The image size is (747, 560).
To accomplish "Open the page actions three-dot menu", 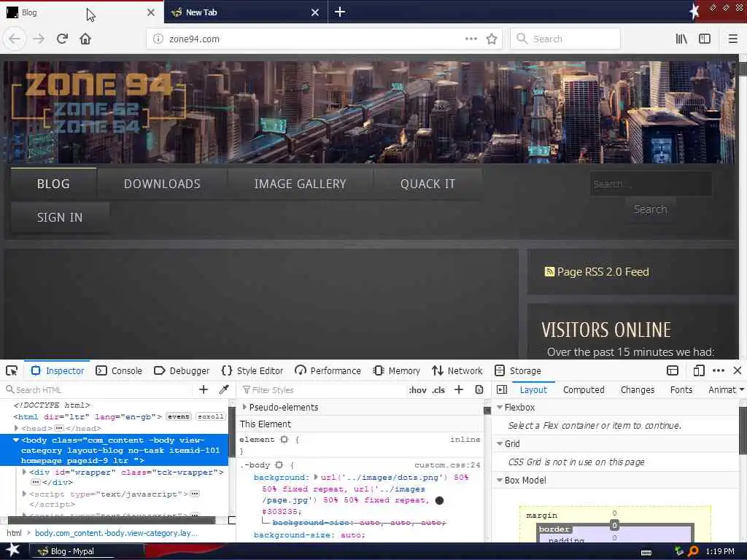I will tap(471, 39).
